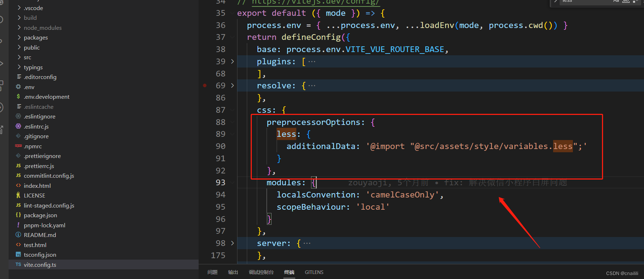Click the HTML icon of test.html
This screenshot has height=279, width=644.
pos(18,245)
